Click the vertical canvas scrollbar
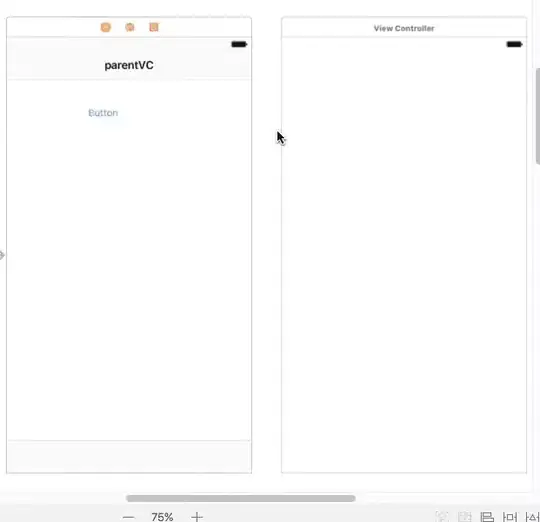The height and width of the screenshot is (522, 540). (538, 116)
